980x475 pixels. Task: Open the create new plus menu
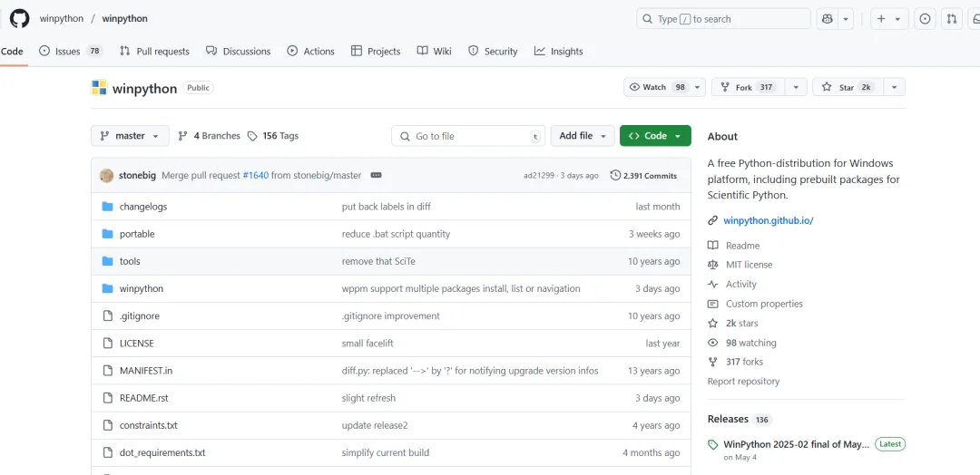(x=888, y=19)
